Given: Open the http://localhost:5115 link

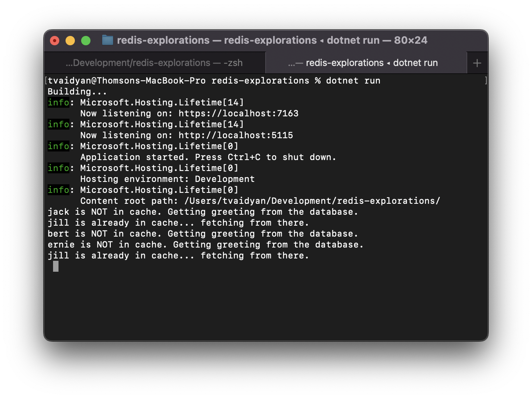Looking at the screenshot, I should 235,135.
